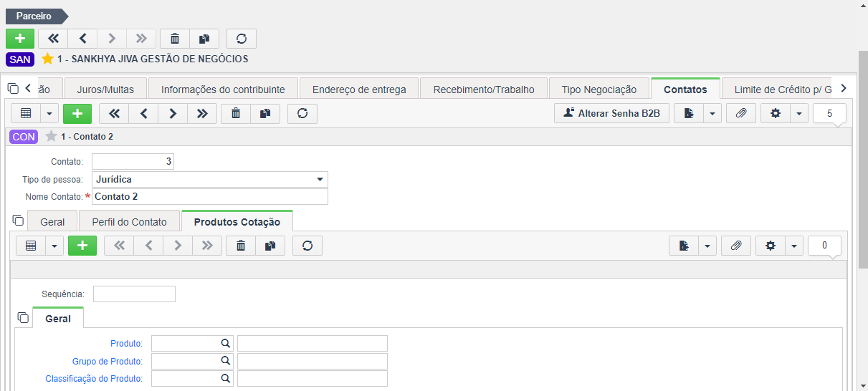Open main tab list icon
The image size is (868, 391).
pyautogui.click(x=13, y=88)
